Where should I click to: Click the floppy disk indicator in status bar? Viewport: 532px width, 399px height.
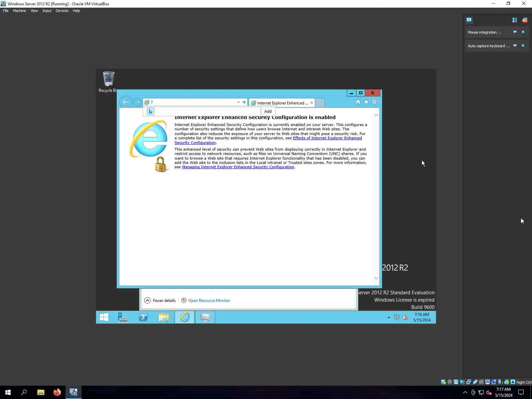point(456,382)
